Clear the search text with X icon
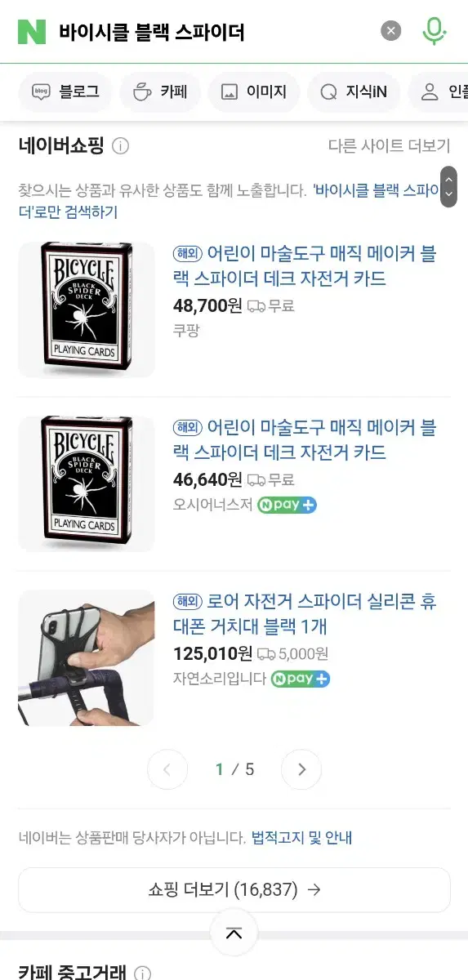 391,31
